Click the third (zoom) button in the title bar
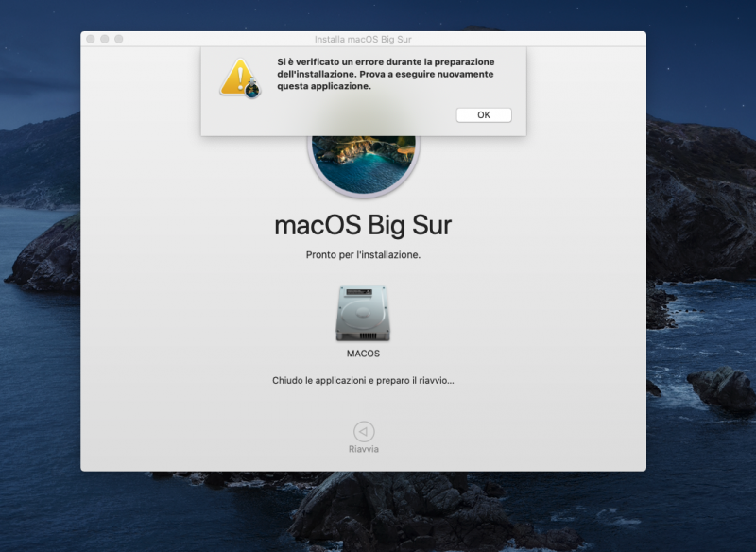Viewport: 756px width, 552px height. point(119,39)
